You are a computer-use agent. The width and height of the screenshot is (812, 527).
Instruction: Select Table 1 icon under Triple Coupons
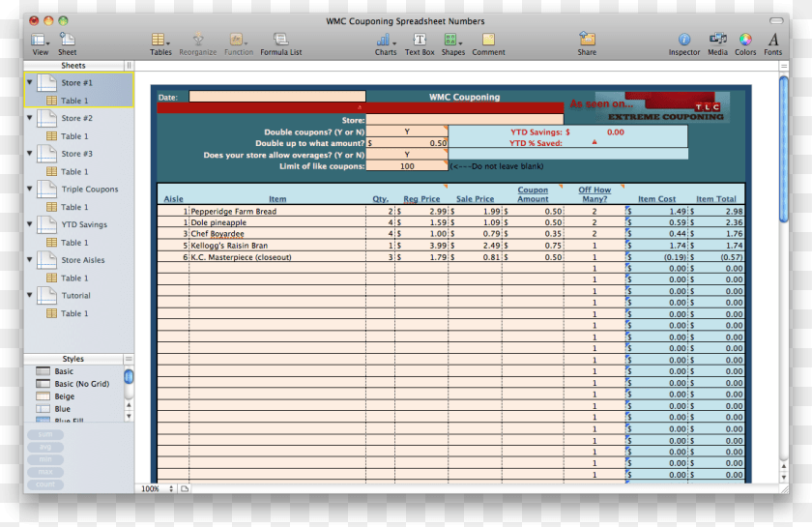tap(52, 207)
